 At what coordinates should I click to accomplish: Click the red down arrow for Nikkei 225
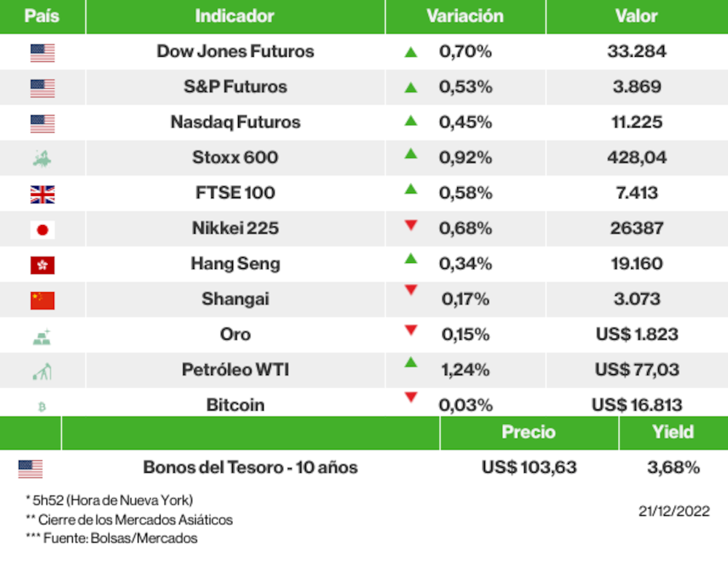(x=411, y=226)
